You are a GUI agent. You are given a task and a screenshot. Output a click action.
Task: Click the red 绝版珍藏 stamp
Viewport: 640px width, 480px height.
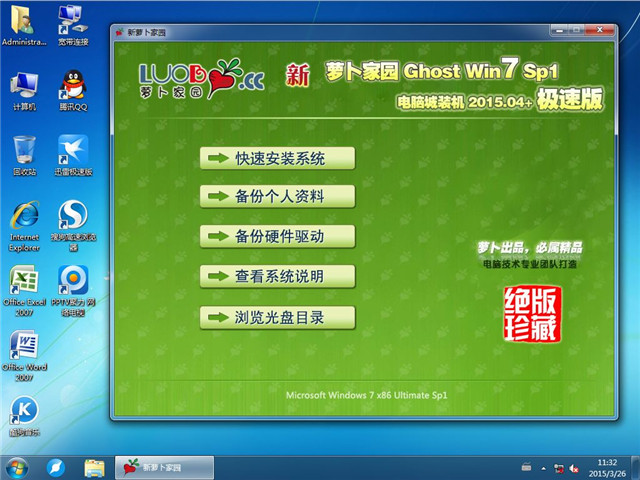(x=533, y=313)
